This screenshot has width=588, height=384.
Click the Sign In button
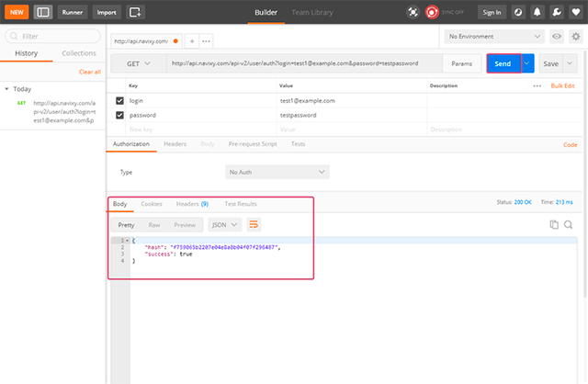pyautogui.click(x=492, y=12)
